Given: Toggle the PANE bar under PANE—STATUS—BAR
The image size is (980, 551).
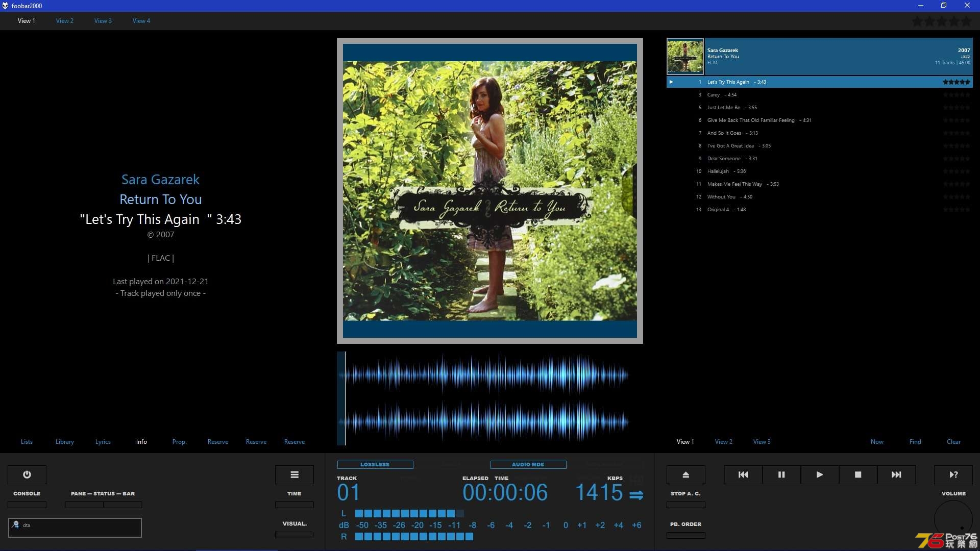Looking at the screenshot, I should point(84,505).
